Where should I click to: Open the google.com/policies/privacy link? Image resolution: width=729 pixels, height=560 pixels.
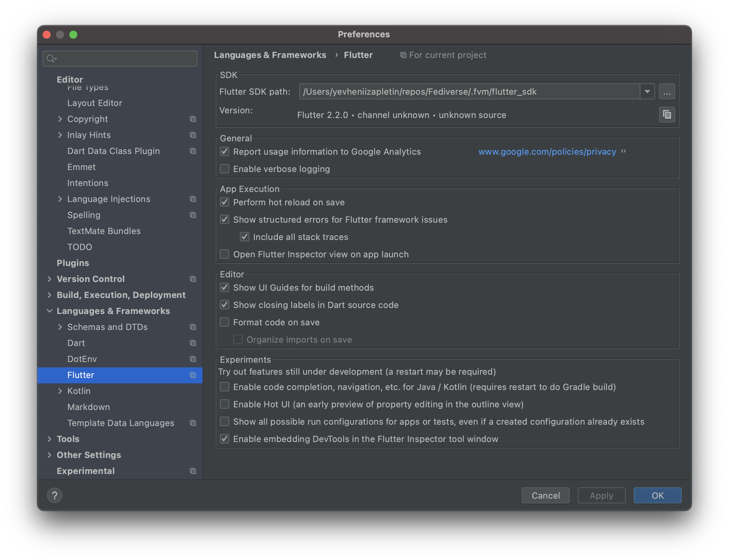pyautogui.click(x=547, y=152)
